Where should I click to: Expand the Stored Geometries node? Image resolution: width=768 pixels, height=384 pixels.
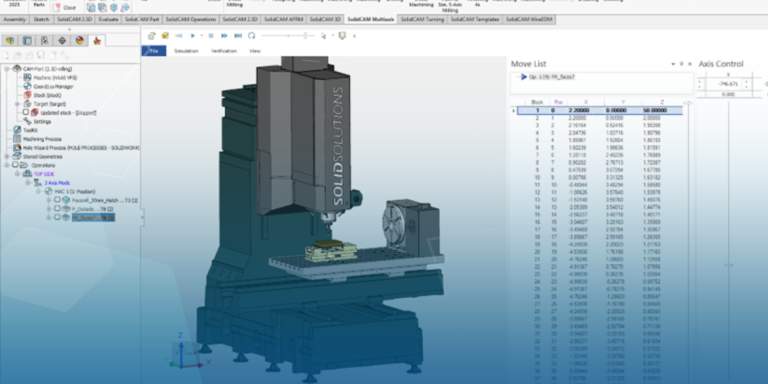pyautogui.click(x=7, y=156)
